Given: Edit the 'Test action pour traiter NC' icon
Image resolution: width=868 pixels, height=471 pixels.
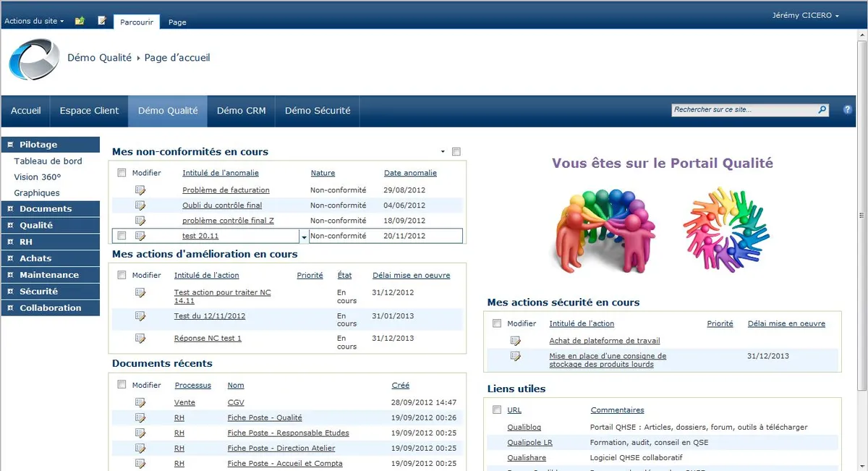Looking at the screenshot, I should point(140,293).
